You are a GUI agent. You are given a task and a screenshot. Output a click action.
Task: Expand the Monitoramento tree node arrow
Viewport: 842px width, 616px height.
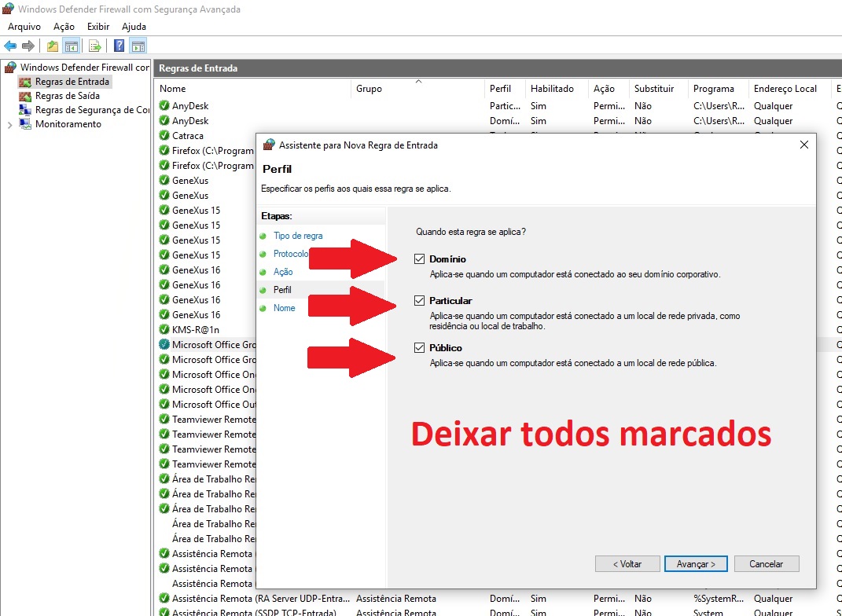[9, 124]
